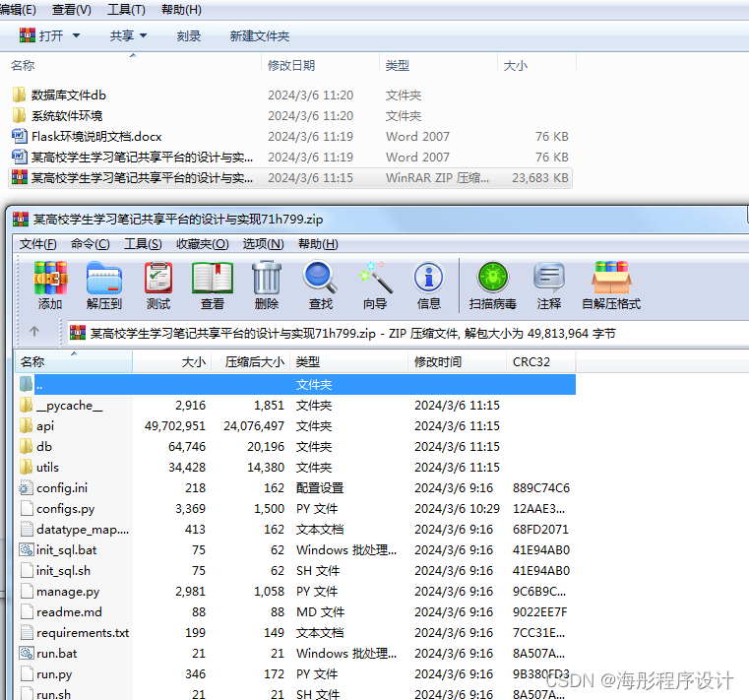Viewport: 749px width, 700px height.
Task: Click the api folder icon in the archive
Action: (x=26, y=425)
